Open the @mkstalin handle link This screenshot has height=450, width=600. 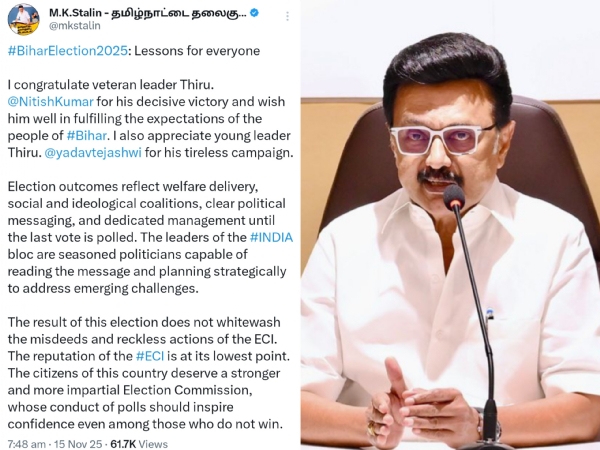(x=75, y=26)
